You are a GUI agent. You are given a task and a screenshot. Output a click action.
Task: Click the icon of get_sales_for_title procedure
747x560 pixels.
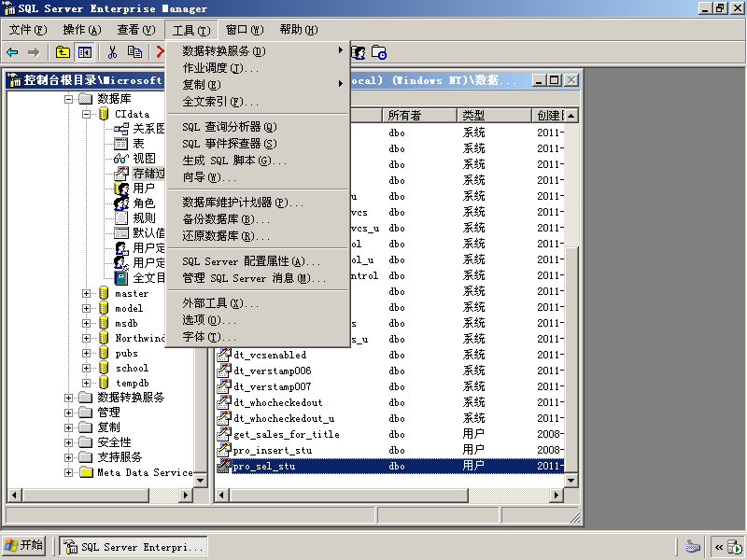224,434
